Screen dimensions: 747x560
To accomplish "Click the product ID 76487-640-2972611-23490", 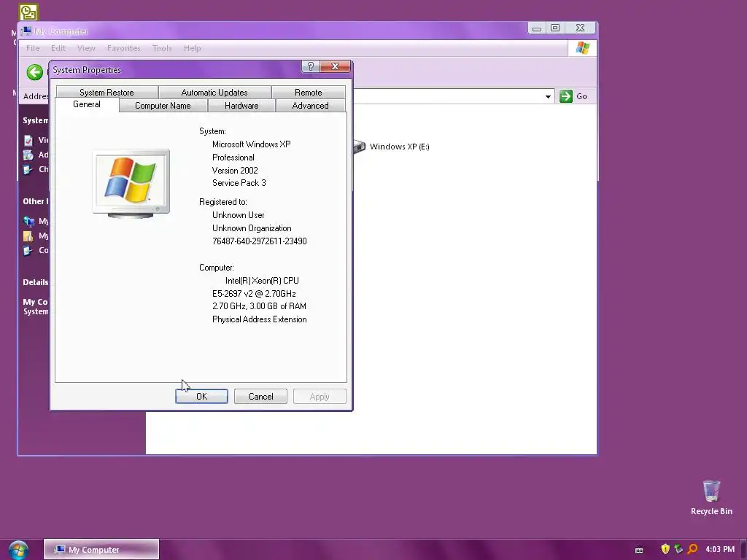I will point(260,241).
